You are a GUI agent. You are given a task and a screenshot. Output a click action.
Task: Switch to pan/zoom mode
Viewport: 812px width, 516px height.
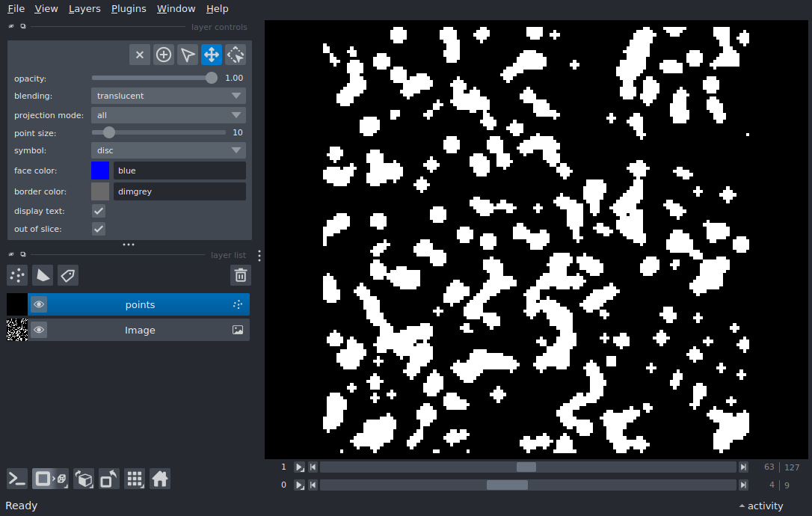tap(212, 55)
